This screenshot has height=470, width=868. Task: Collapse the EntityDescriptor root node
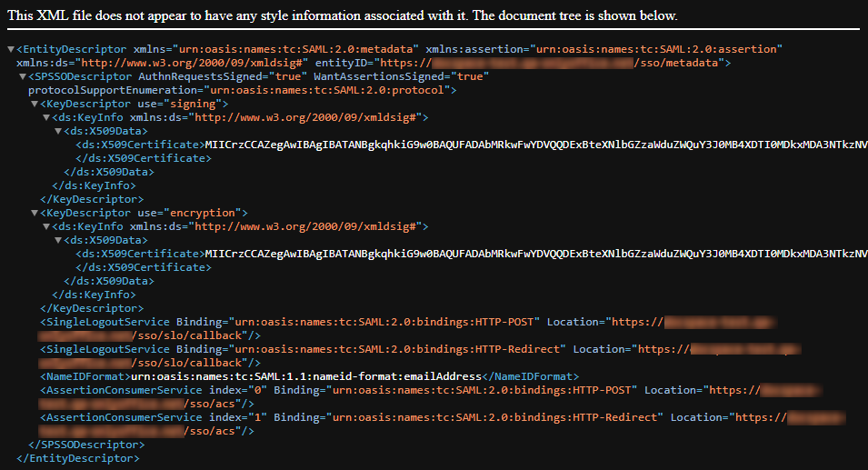(11, 49)
